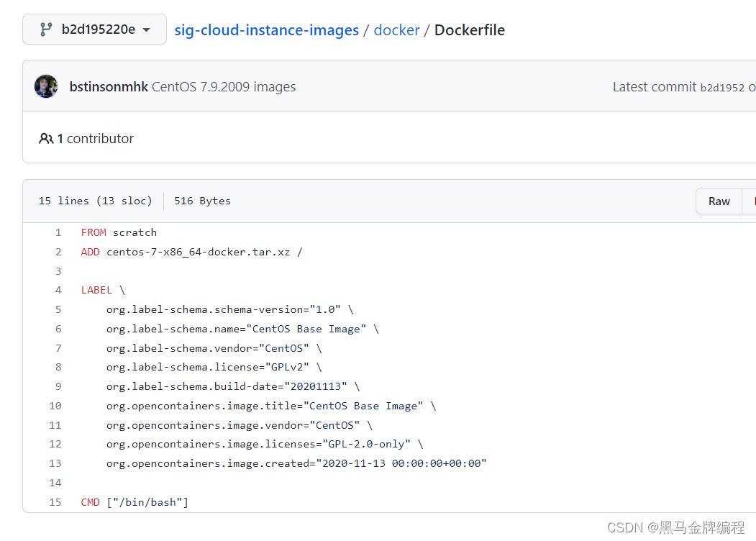Click the label-schema.vendor="CentOS" line
756x541 pixels.
214,348
